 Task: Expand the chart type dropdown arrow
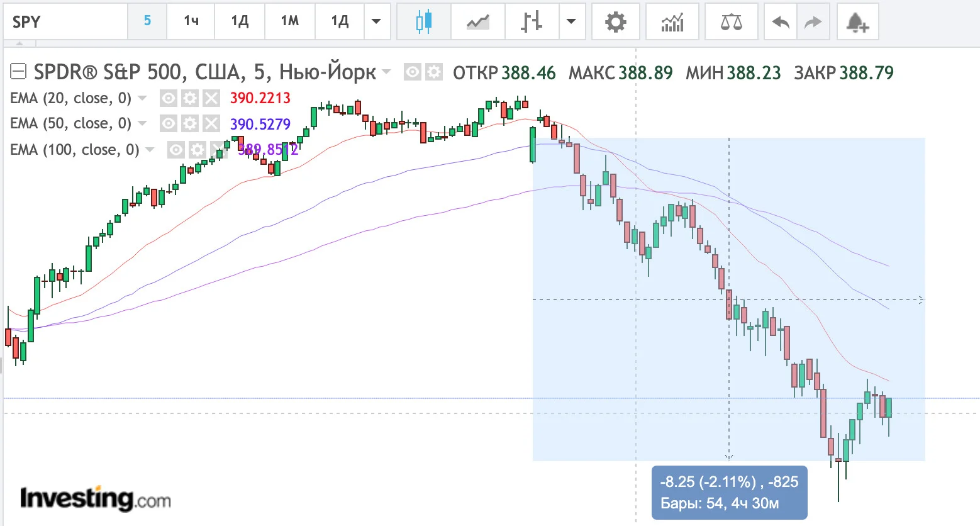pos(571,22)
